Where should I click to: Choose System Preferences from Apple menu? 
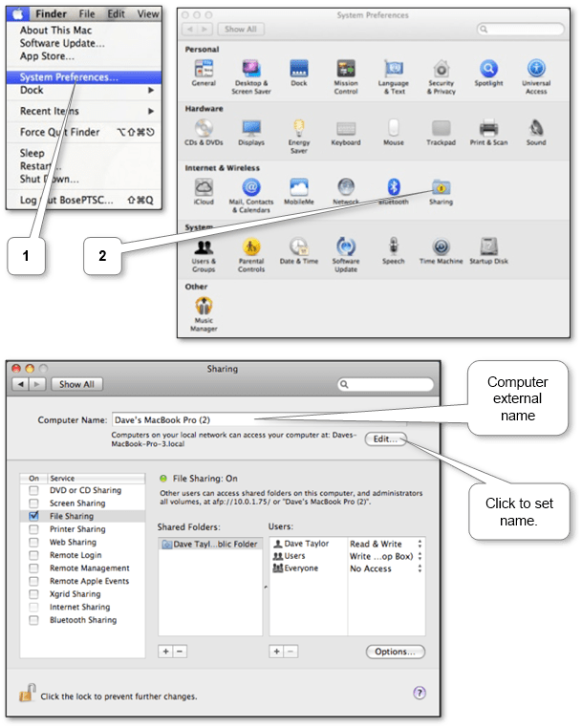pos(84,77)
